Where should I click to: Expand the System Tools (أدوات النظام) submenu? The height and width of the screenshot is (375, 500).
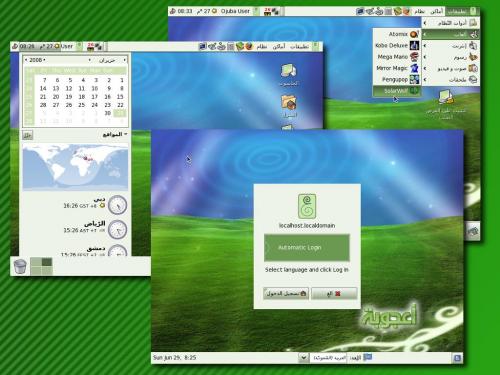(451, 23)
